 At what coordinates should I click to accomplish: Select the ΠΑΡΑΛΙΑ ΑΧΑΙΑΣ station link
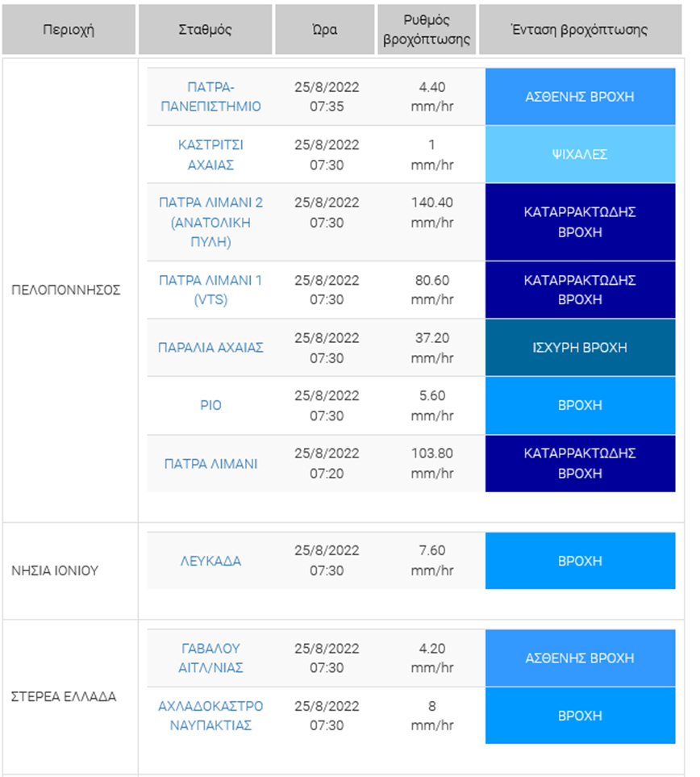coord(210,348)
